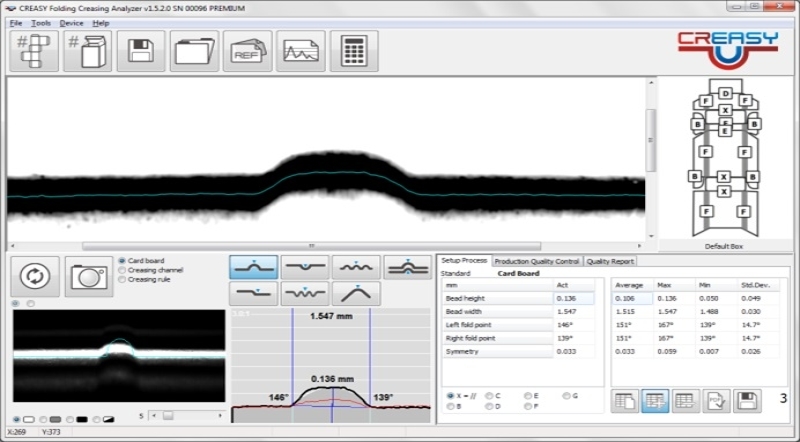Select the gray display mode radio button

pos(43,420)
